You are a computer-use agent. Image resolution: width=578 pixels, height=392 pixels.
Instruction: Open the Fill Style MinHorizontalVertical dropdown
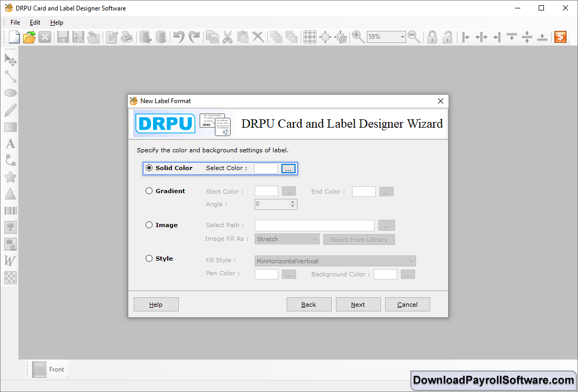[x=335, y=261]
